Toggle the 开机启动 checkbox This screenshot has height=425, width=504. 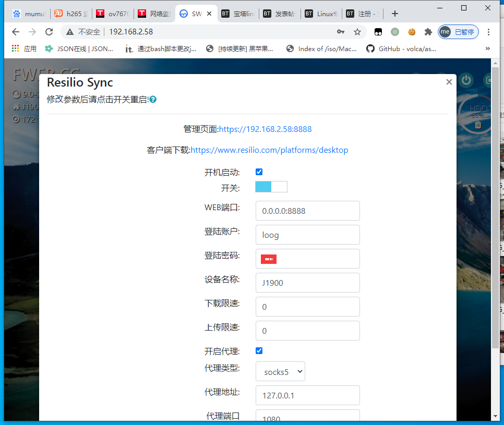point(259,172)
